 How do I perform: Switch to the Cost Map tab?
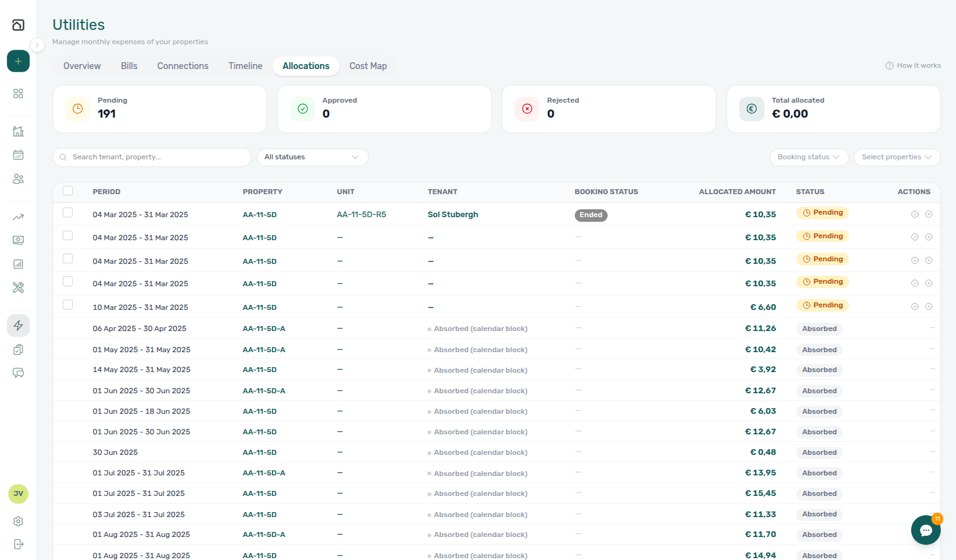coord(368,66)
